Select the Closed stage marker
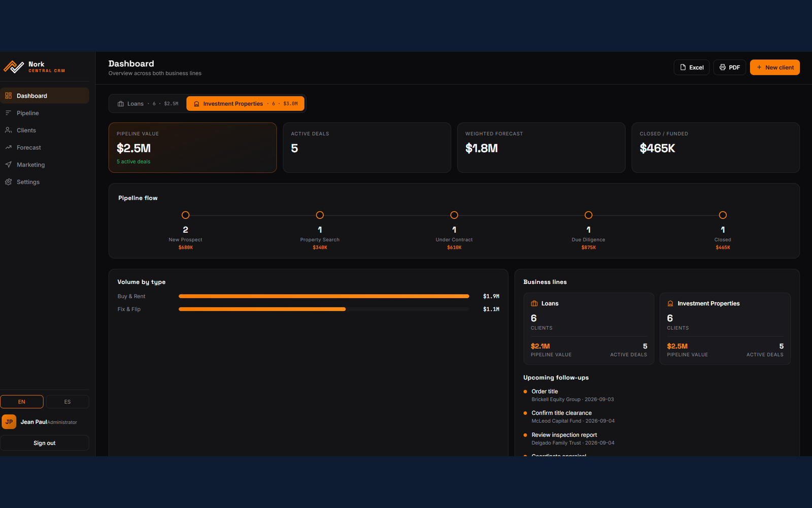The image size is (812, 508). [x=723, y=215]
